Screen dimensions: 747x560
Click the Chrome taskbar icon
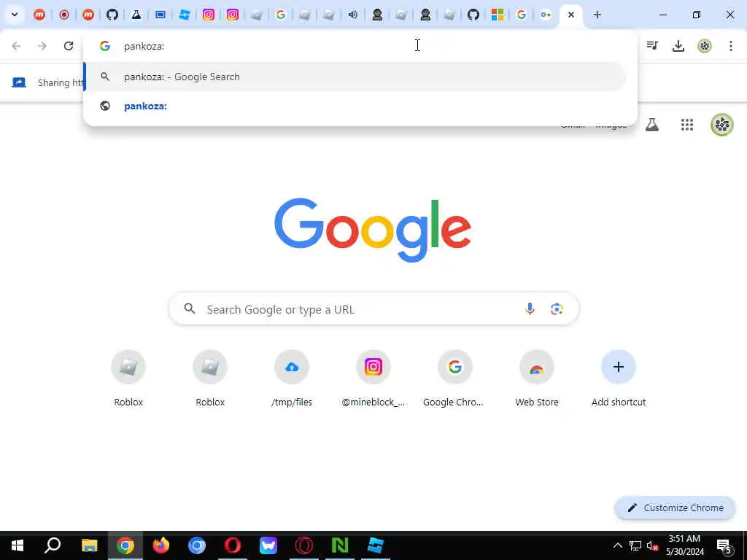coord(125,545)
